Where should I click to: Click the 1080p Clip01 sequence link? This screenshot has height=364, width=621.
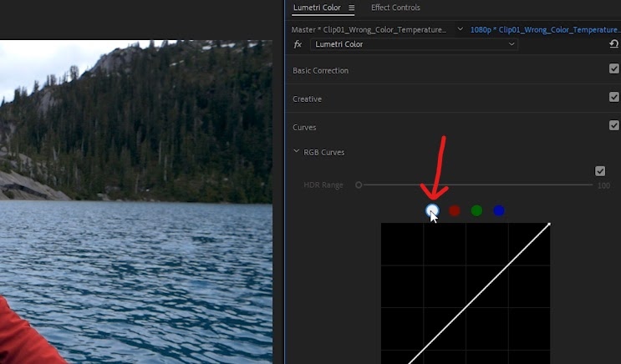click(x=545, y=30)
